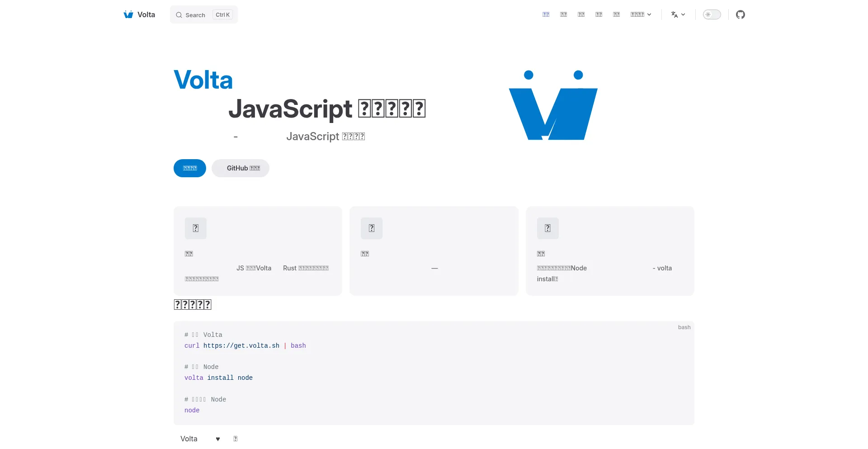
Task: Click the heart symbol in the footer
Action: coord(217,439)
